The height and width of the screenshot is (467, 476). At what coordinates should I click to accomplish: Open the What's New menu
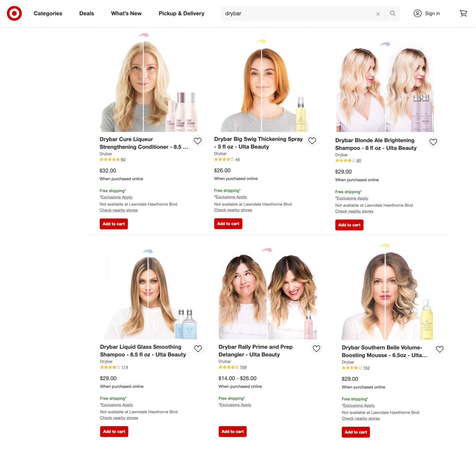[126, 13]
